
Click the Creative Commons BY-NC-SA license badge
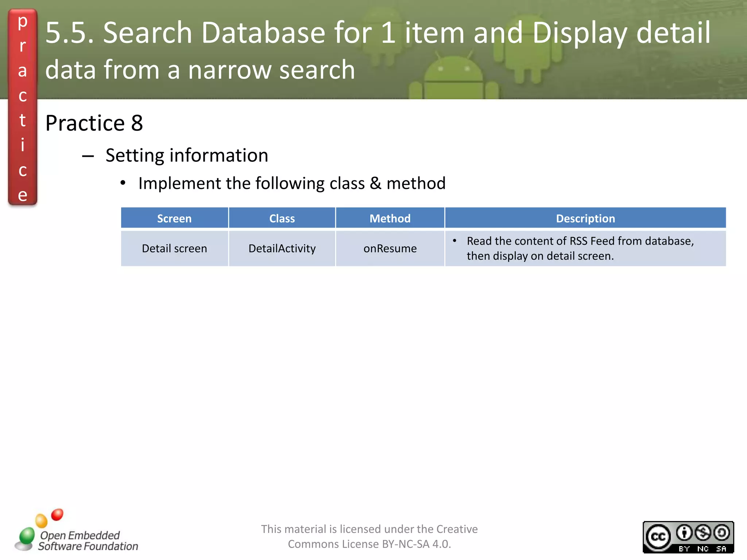coord(688,537)
